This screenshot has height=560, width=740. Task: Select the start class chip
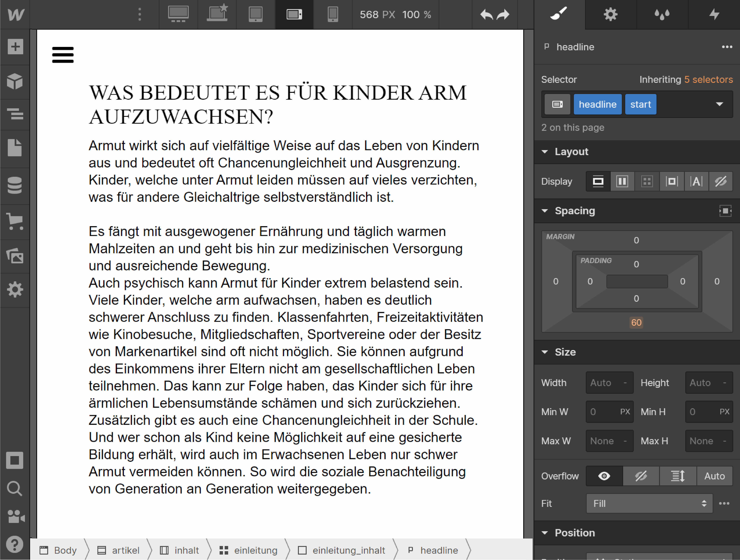[x=641, y=104]
